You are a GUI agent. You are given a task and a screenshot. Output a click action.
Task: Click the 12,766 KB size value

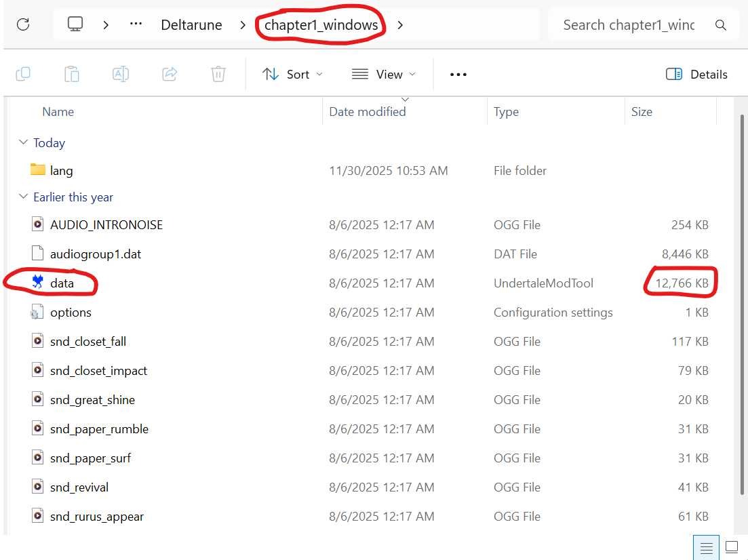click(x=682, y=283)
